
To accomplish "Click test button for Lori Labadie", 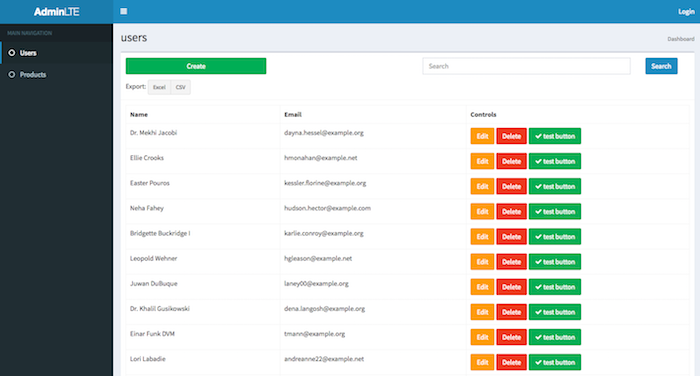I will point(555,362).
